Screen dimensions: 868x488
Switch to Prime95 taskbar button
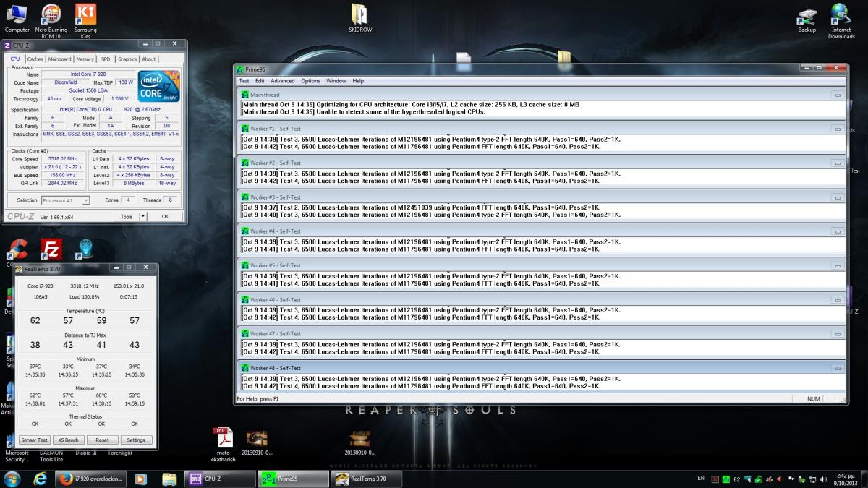tap(294, 479)
